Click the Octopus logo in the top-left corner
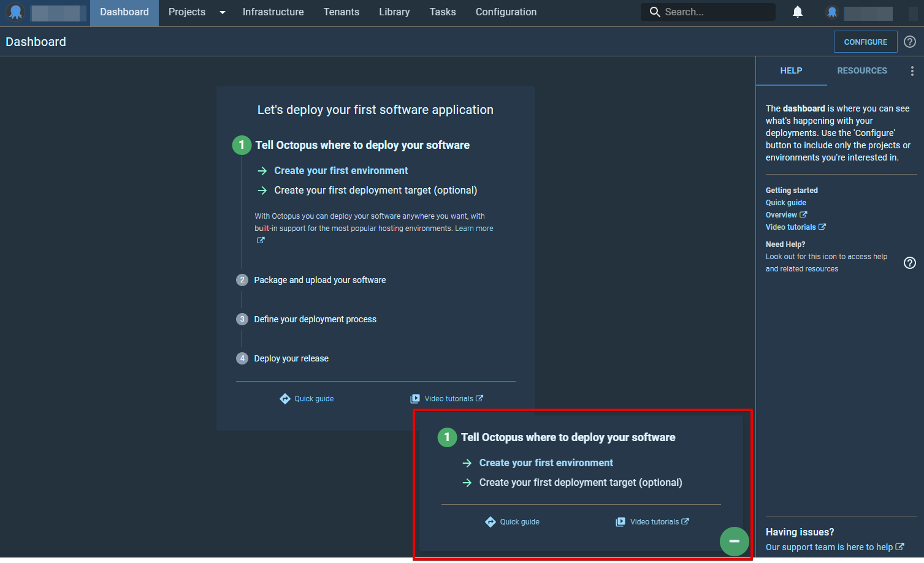924x563 pixels. [x=15, y=12]
